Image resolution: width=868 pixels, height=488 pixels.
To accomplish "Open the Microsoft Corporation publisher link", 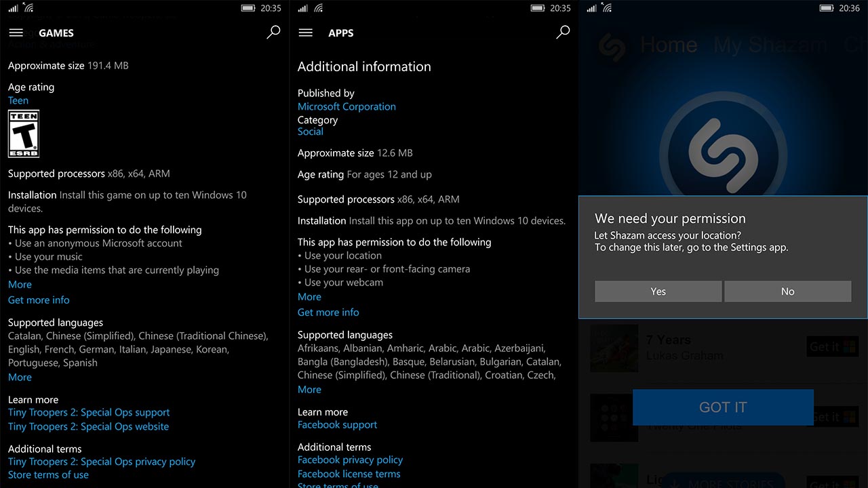I will (347, 106).
